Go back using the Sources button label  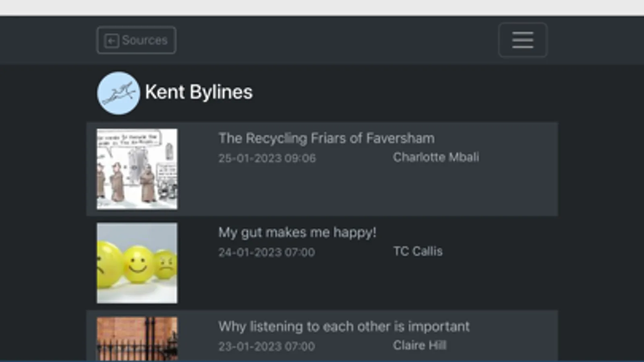pos(145,40)
